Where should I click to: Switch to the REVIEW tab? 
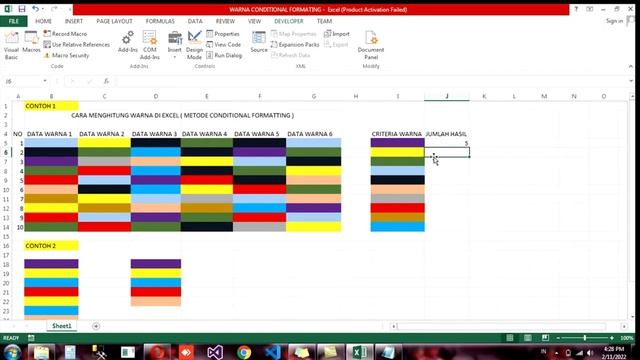tap(225, 21)
